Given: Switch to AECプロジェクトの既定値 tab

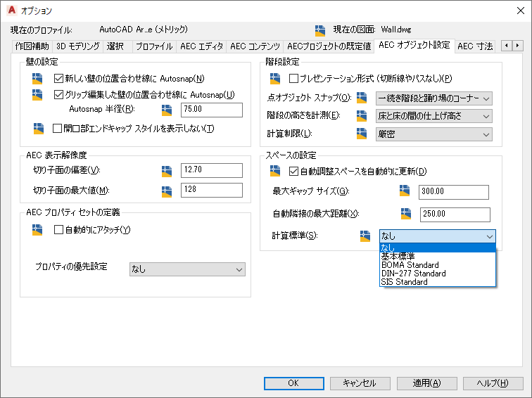Looking at the screenshot, I should [329, 46].
